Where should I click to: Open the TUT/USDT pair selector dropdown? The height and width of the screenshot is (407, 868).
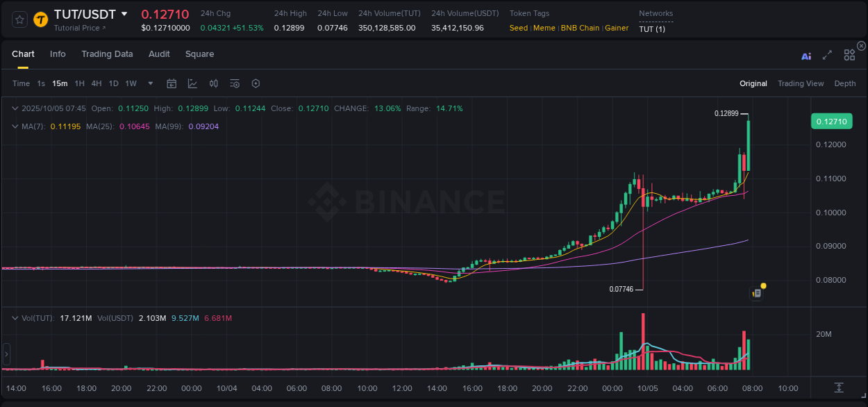pyautogui.click(x=124, y=13)
